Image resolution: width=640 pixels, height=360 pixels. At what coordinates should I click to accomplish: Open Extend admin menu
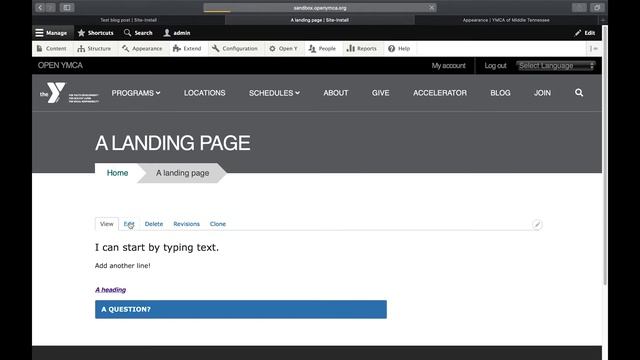(187, 49)
